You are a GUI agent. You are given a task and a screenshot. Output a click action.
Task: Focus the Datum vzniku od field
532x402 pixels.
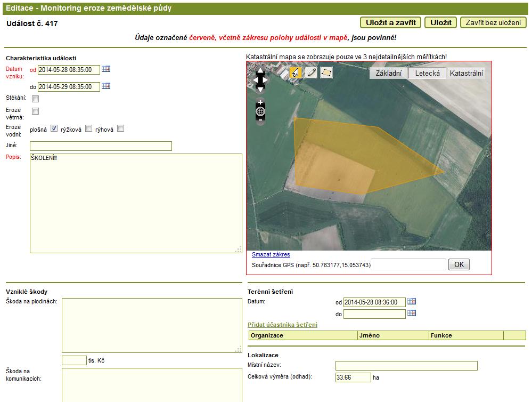click(x=69, y=70)
